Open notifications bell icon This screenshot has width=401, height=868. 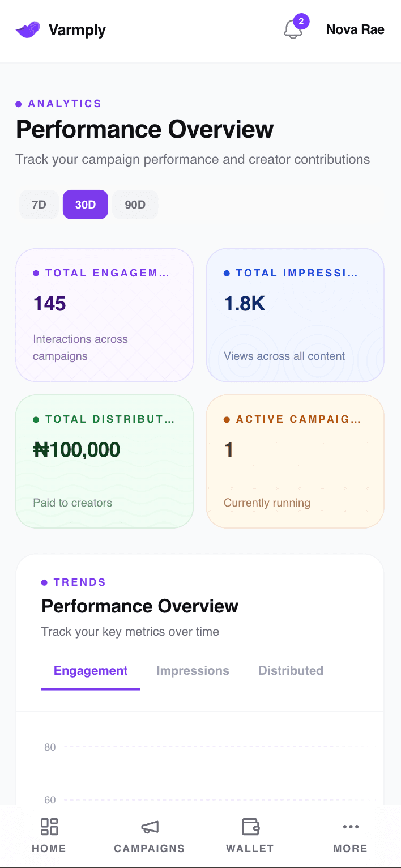point(293,29)
